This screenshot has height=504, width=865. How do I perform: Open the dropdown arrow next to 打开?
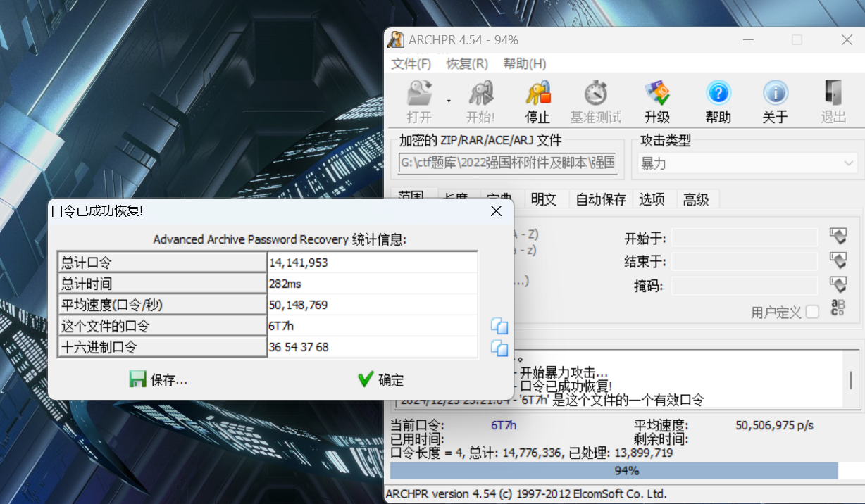448,101
